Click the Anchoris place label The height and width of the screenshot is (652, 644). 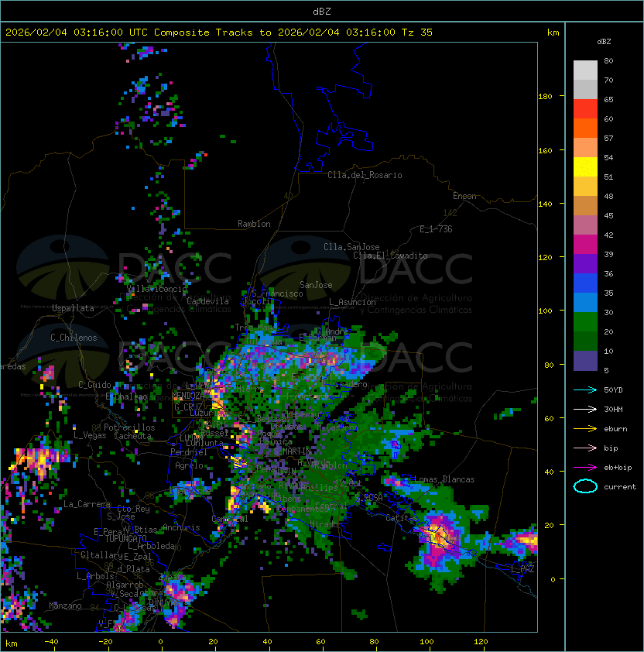click(181, 527)
